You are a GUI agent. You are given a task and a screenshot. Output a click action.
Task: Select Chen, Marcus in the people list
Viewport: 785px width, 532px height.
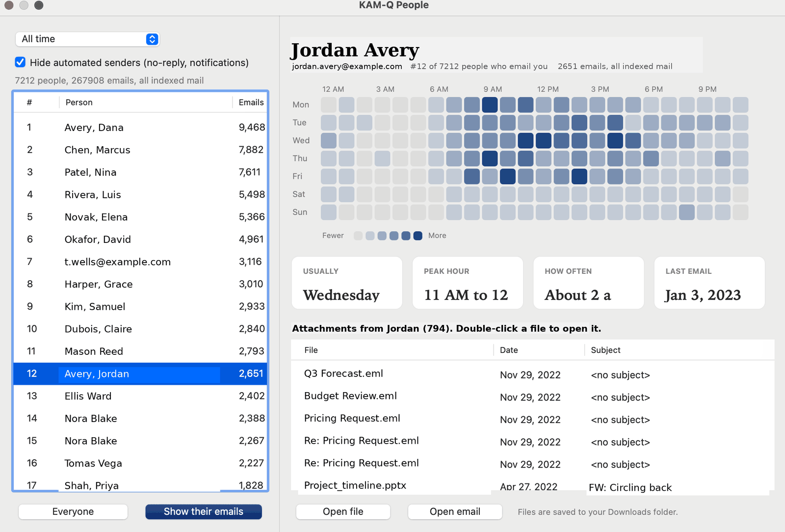(140, 150)
